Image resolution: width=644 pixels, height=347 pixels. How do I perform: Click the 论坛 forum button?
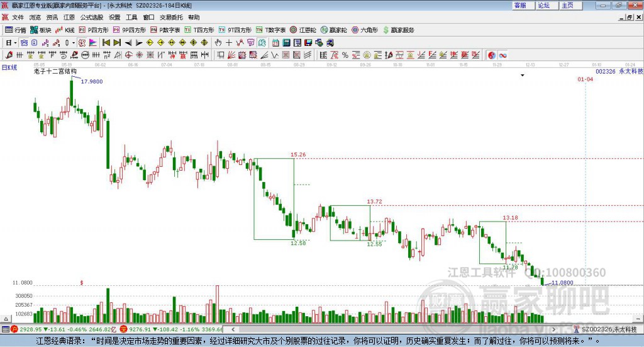tap(547, 5)
